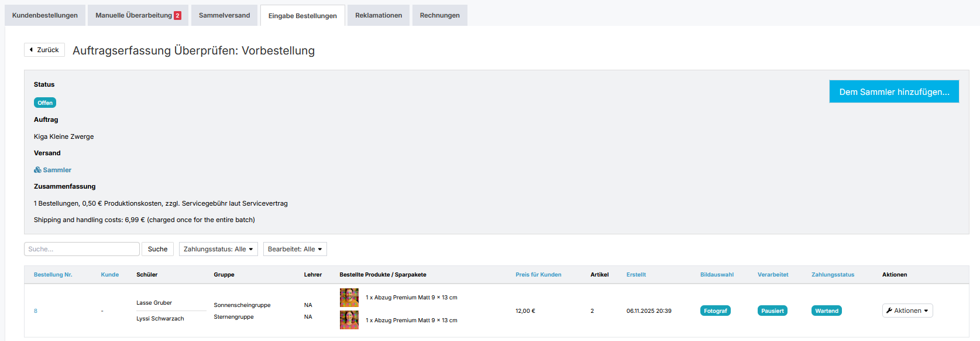Screen dimensions: 980x341
Task: Click the Aktionen column header
Action: [x=895, y=274]
